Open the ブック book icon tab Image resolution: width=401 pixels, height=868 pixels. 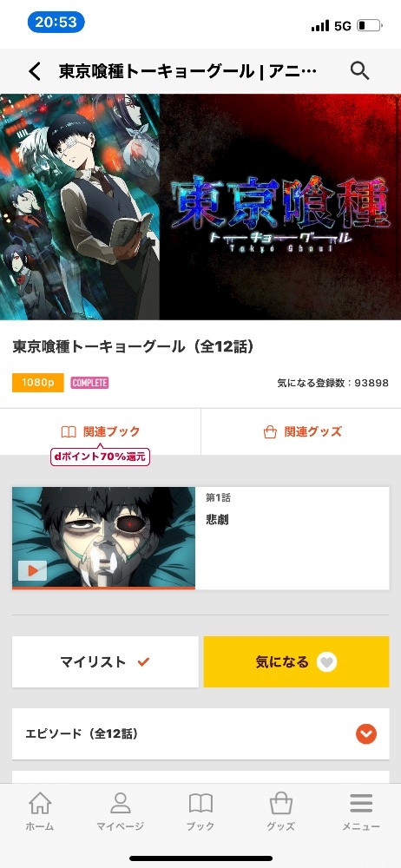point(200,811)
